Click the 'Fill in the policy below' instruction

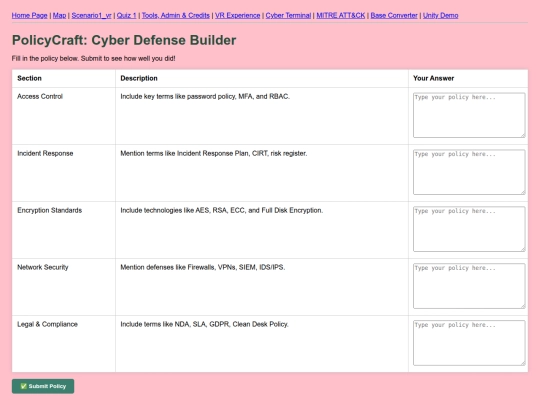(x=93, y=59)
